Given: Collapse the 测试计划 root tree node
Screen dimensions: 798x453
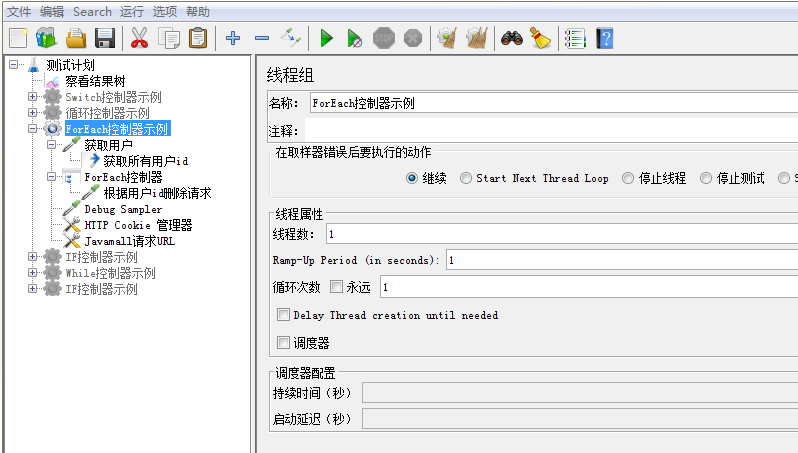Looking at the screenshot, I should pyautogui.click(x=14, y=65).
